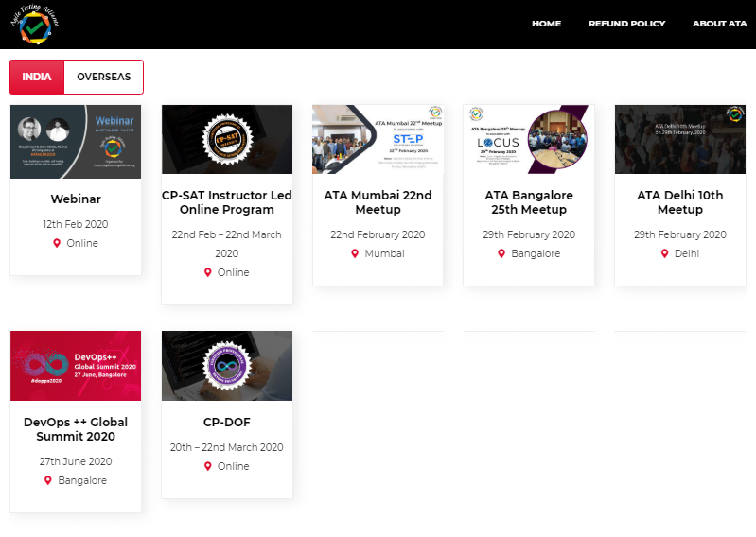The height and width of the screenshot is (537, 756).
Task: Click 29th February 2020 on Delhi card
Action: tap(680, 234)
